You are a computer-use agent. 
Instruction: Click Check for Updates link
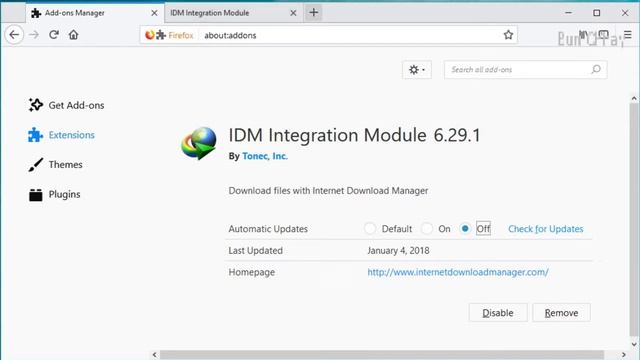pos(546,229)
